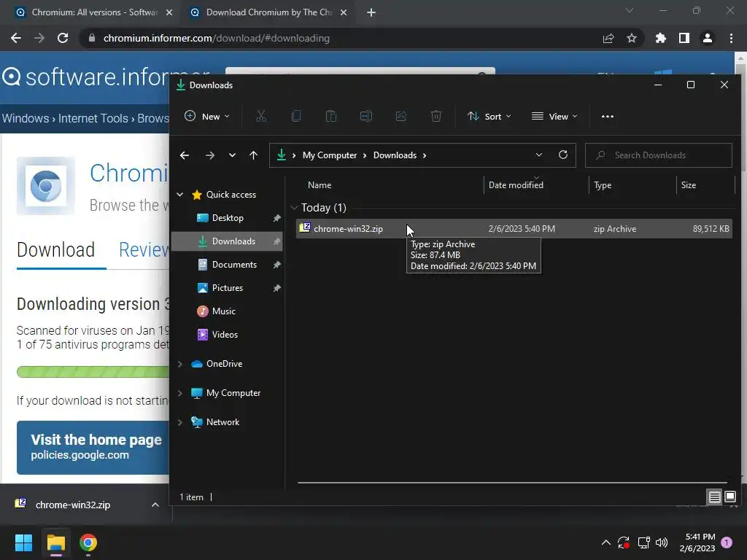Open Chrome profile icon
This screenshot has height=560, width=747.
point(708,38)
